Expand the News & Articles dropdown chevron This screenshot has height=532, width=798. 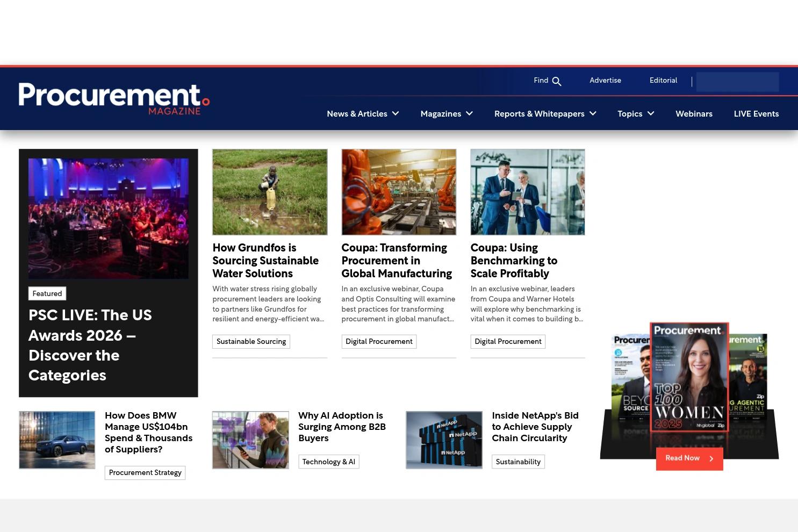[x=396, y=113]
